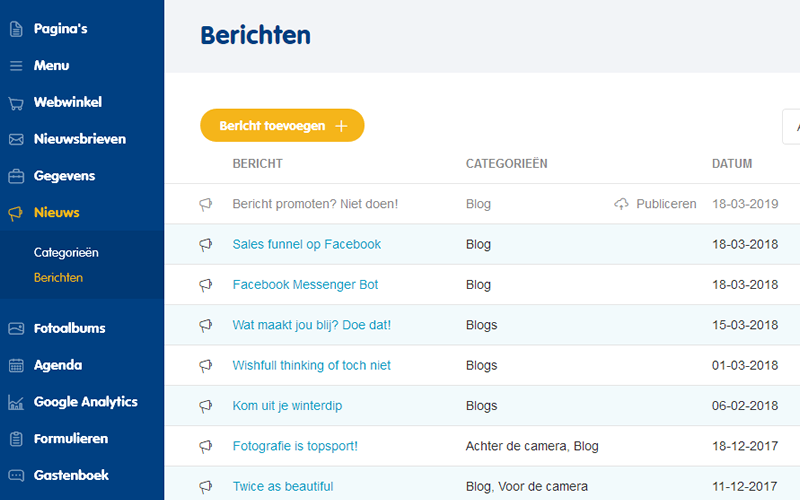The image size is (800, 500).
Task: Click the Nieuwsbrieven envelope icon
Action: [x=16, y=139]
